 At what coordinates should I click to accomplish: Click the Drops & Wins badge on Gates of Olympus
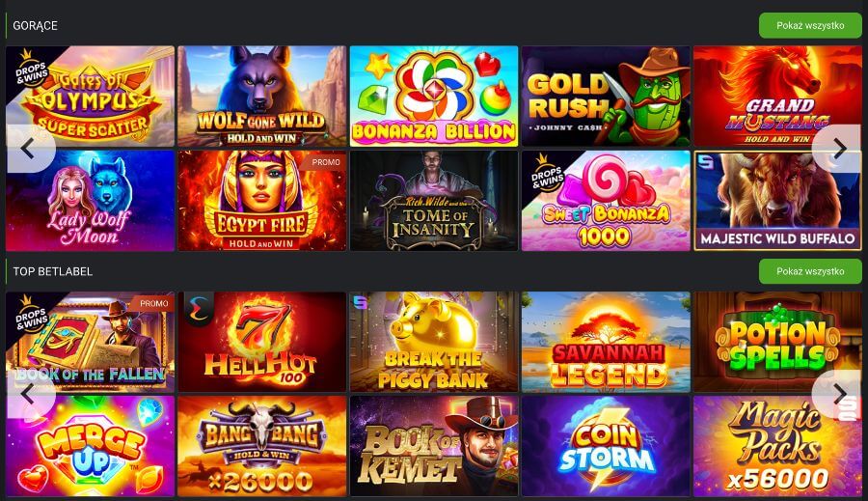pos(29,70)
